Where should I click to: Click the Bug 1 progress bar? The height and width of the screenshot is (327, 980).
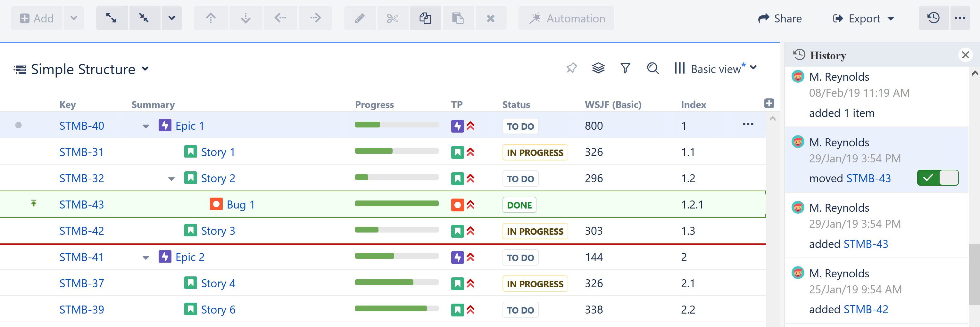(x=396, y=204)
